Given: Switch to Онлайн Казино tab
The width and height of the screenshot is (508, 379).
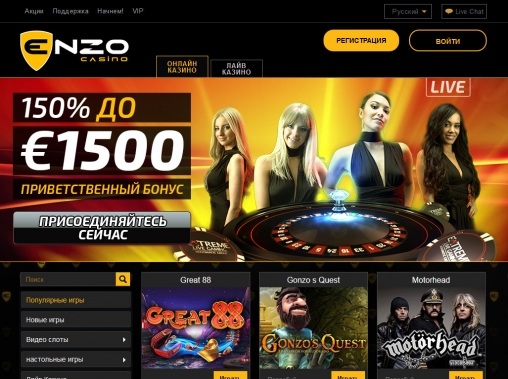Looking at the screenshot, I should [182, 67].
